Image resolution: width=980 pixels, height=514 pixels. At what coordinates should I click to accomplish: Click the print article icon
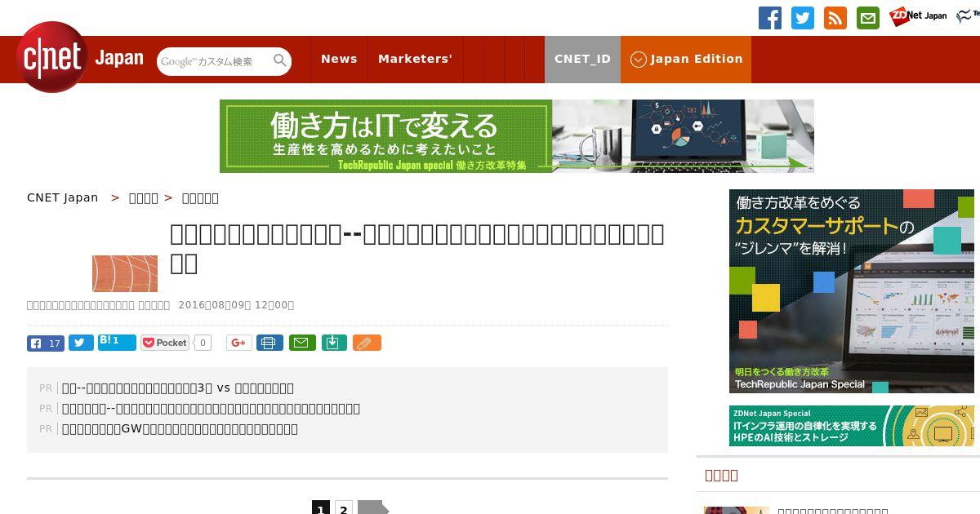269,343
